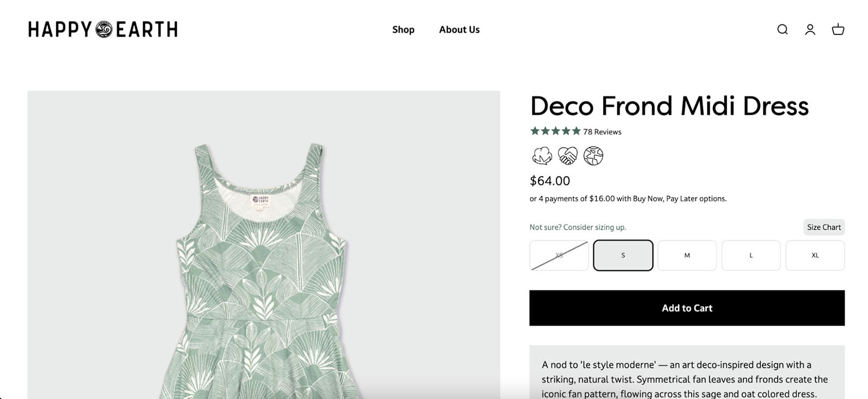
Task: Go to About Us page
Action: (x=459, y=29)
